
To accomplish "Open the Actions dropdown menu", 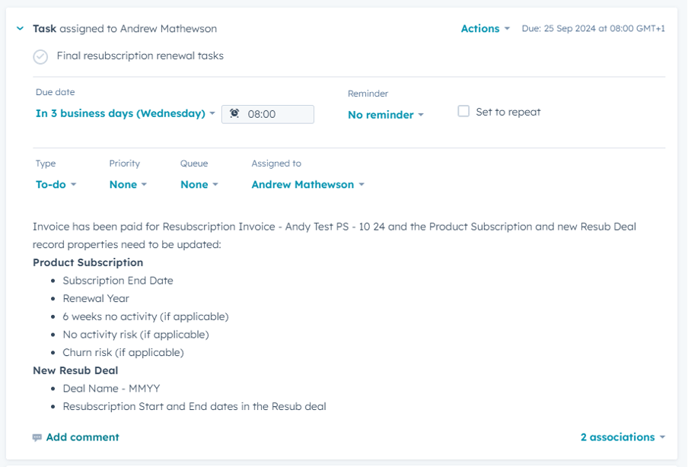I will [485, 29].
